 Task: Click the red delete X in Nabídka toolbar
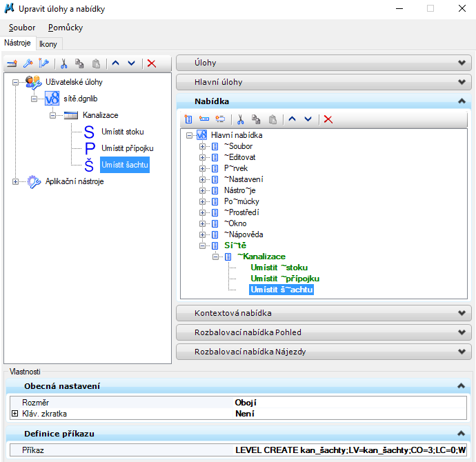pos(328,119)
